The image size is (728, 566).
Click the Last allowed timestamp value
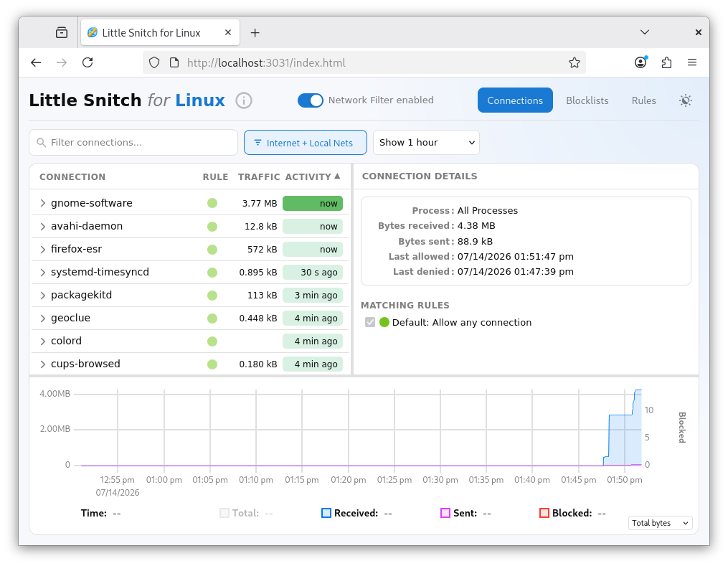pyautogui.click(x=516, y=256)
